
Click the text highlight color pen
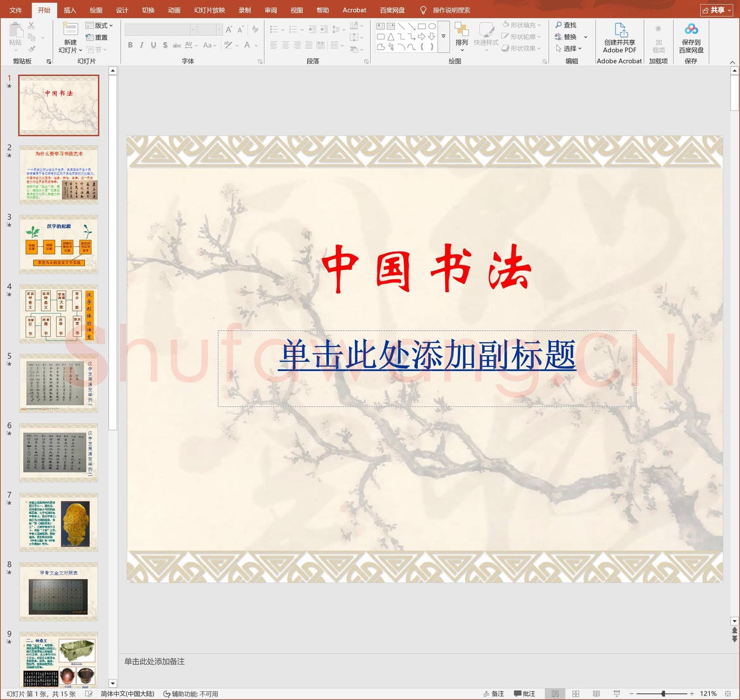[x=228, y=45]
